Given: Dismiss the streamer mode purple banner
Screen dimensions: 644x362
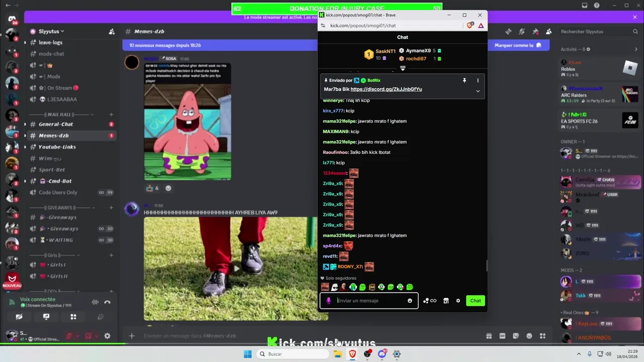Looking at the screenshot, I should click(x=635, y=17).
